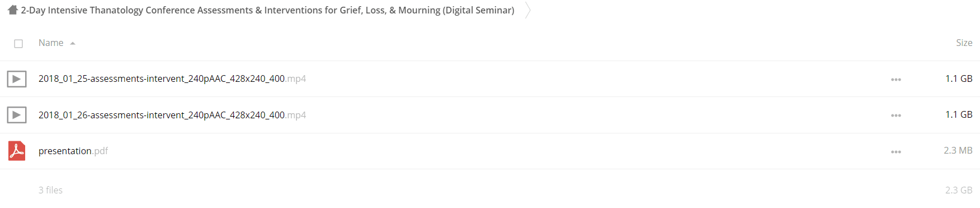Viewport: 980px width, 208px height.
Task: Click the 1.1 GB size of 2018_01_25 video
Action: (x=959, y=78)
